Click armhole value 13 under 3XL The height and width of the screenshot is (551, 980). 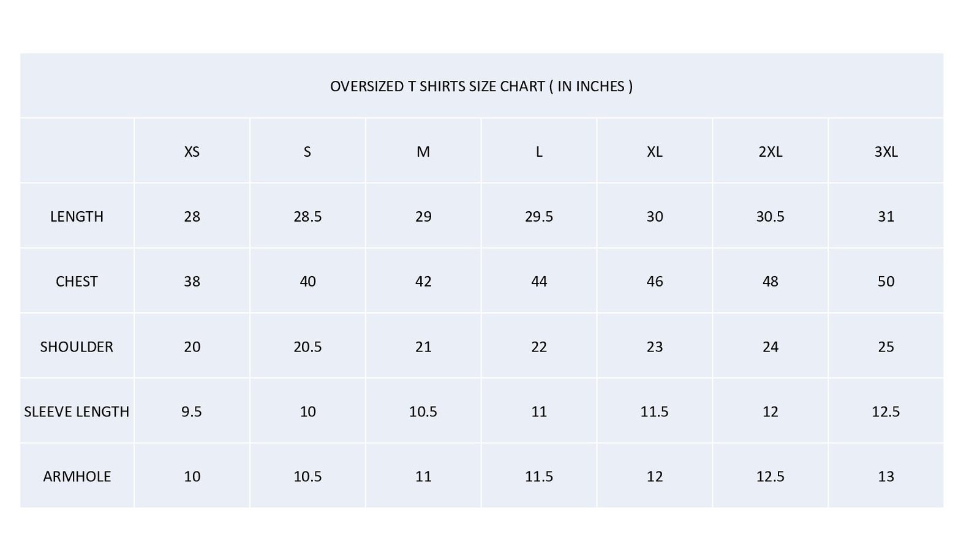coord(886,477)
